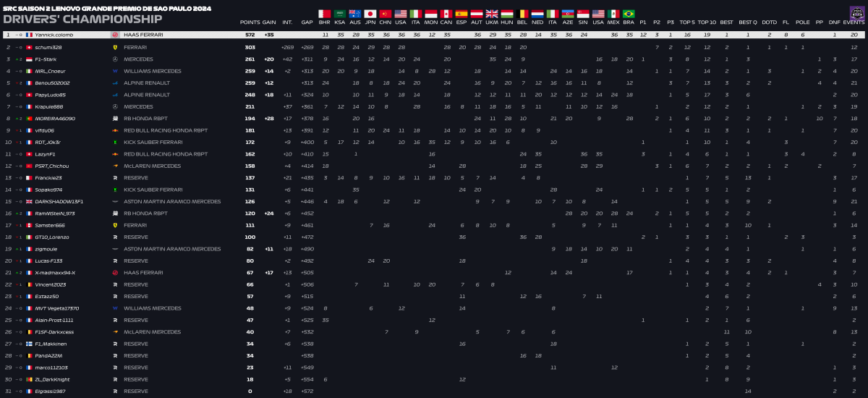This screenshot has height=398, width=868.
Task: Click the 572 points value for Yannick.colomb
Action: [x=250, y=35]
